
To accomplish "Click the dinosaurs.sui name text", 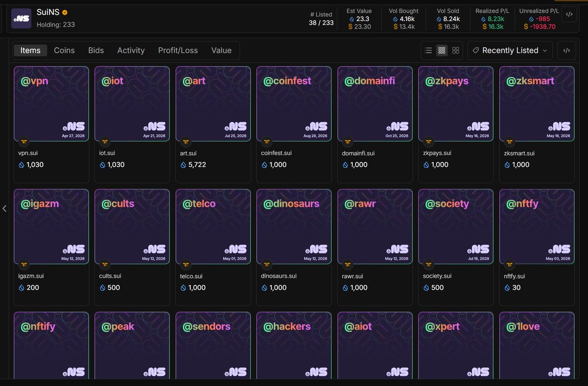I will click(279, 276).
